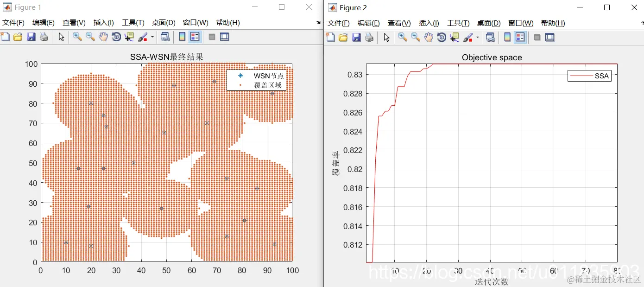Activate Zoom Out tool in Figure 2

[415, 38]
